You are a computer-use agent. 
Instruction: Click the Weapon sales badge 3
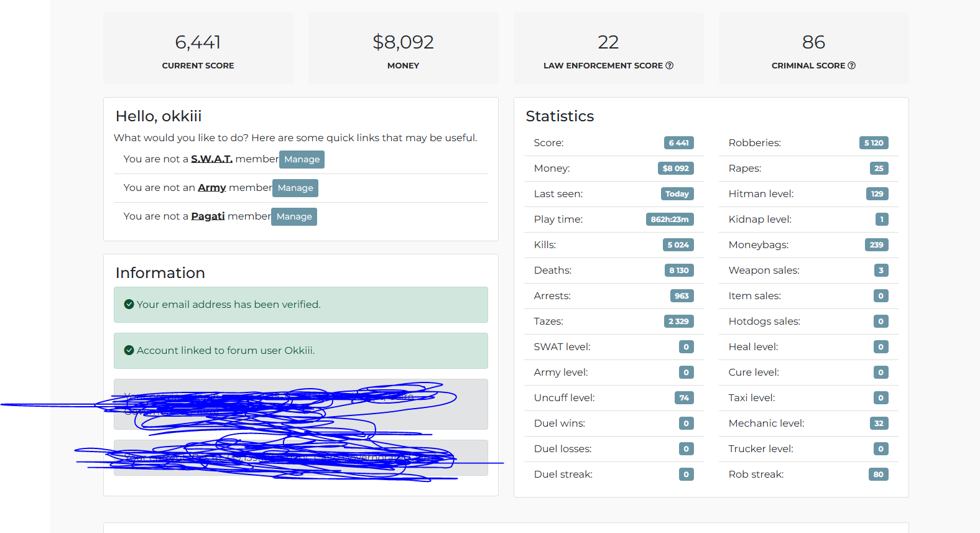pyautogui.click(x=881, y=271)
